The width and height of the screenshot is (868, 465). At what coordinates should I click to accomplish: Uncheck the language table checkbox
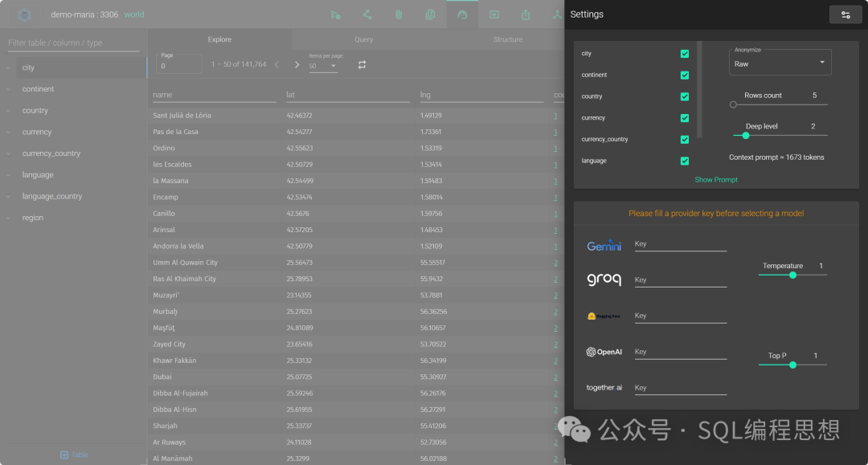(685, 161)
